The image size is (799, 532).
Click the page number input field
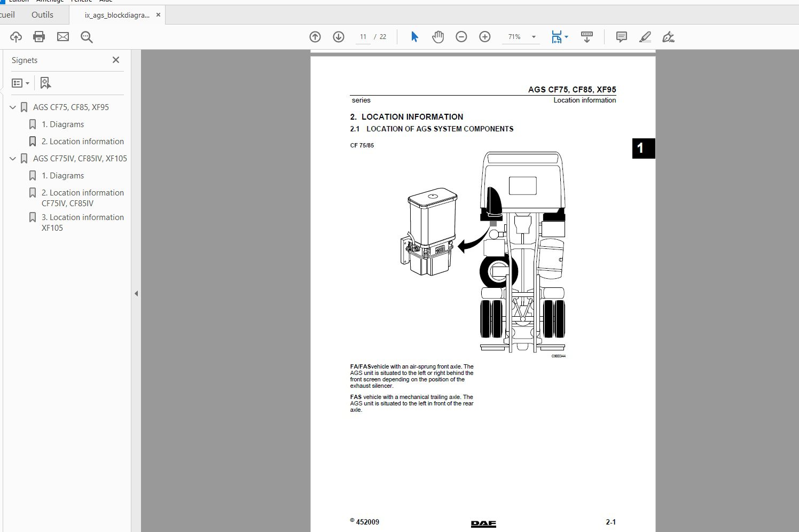(x=363, y=37)
